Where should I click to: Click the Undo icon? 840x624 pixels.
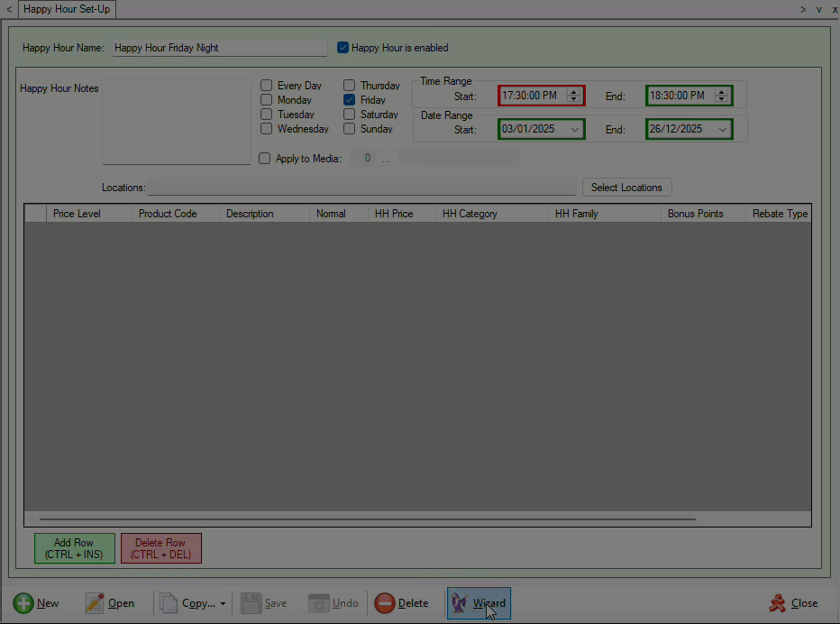[x=320, y=602]
